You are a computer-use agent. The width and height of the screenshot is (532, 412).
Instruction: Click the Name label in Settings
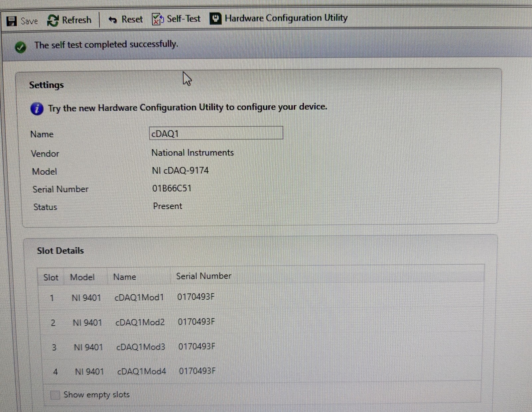pyautogui.click(x=42, y=134)
